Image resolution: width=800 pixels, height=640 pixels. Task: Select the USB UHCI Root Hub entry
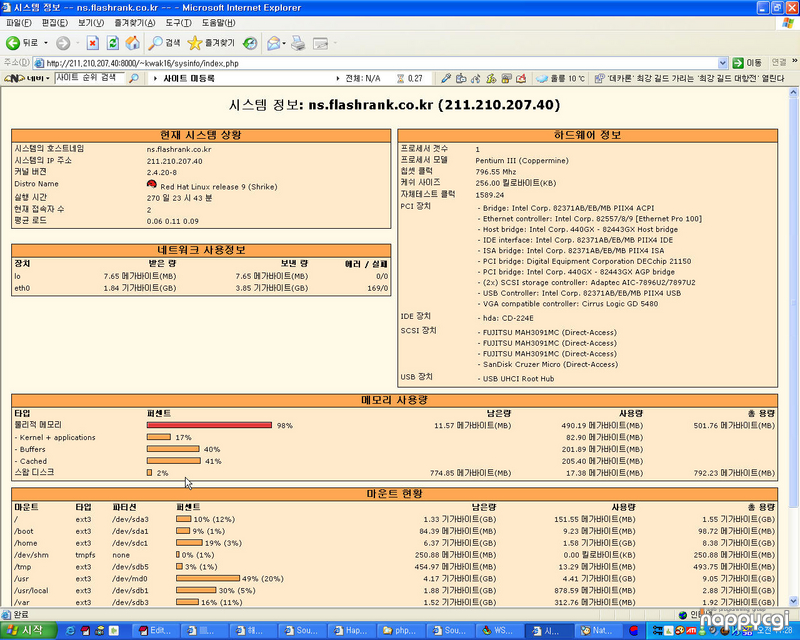click(x=518, y=379)
